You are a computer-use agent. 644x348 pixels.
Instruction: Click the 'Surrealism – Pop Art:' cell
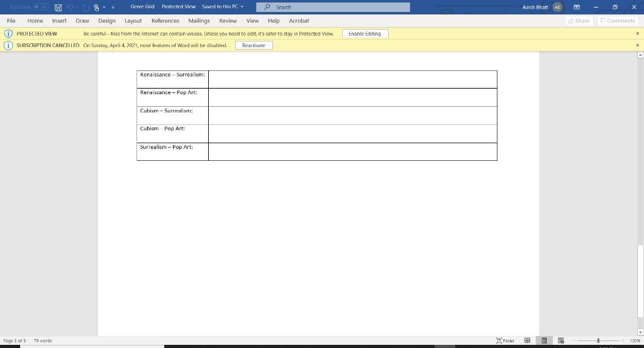172,151
